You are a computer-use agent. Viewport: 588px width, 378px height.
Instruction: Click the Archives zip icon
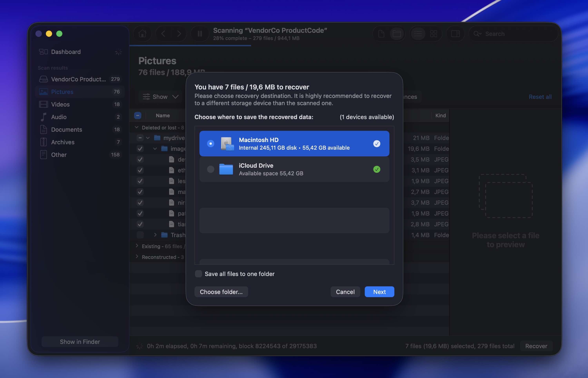43,142
